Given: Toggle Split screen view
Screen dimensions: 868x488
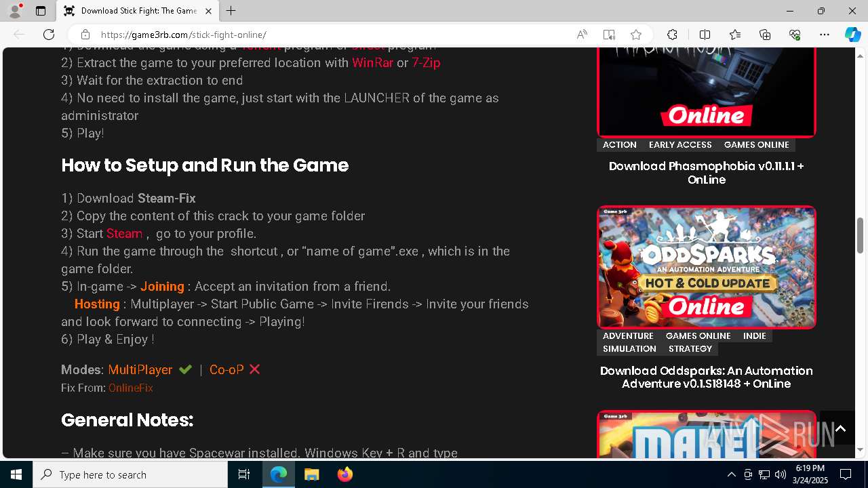Looking at the screenshot, I should (x=705, y=35).
